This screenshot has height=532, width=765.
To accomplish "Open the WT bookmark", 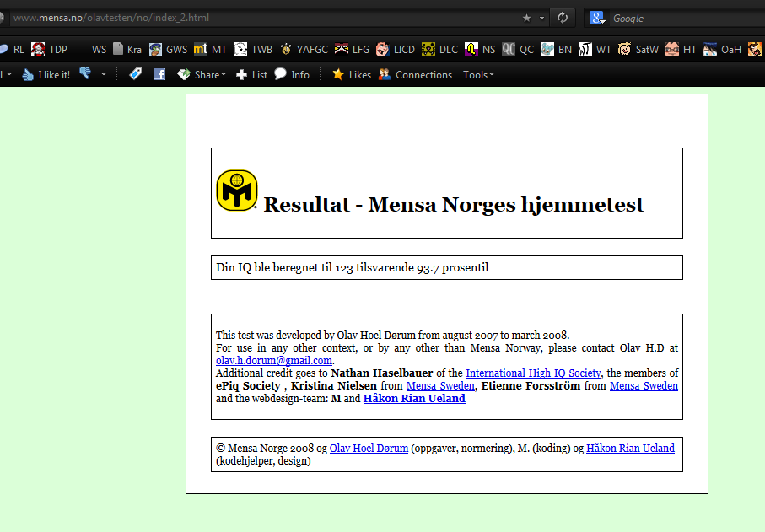I will click(595, 49).
